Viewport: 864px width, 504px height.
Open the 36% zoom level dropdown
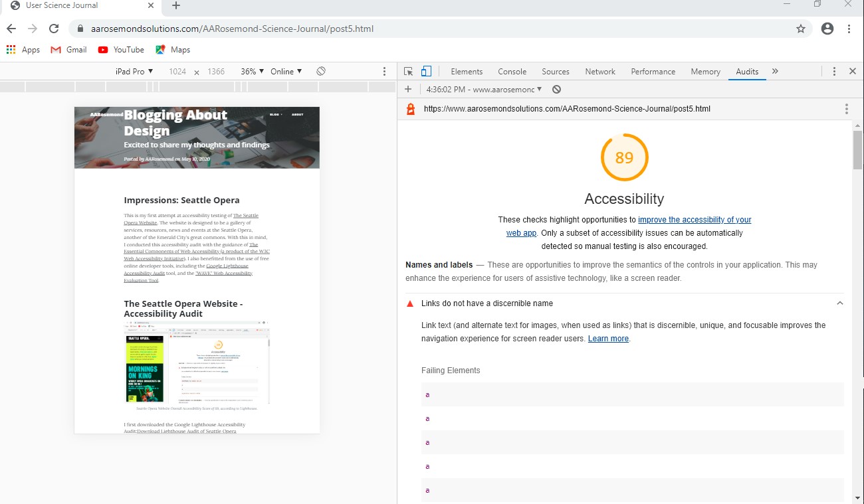point(251,71)
